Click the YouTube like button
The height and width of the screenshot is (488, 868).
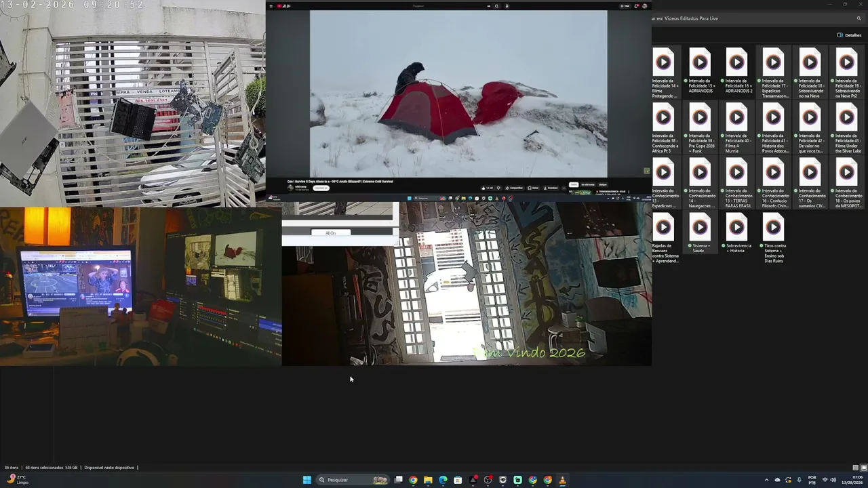tap(488, 188)
